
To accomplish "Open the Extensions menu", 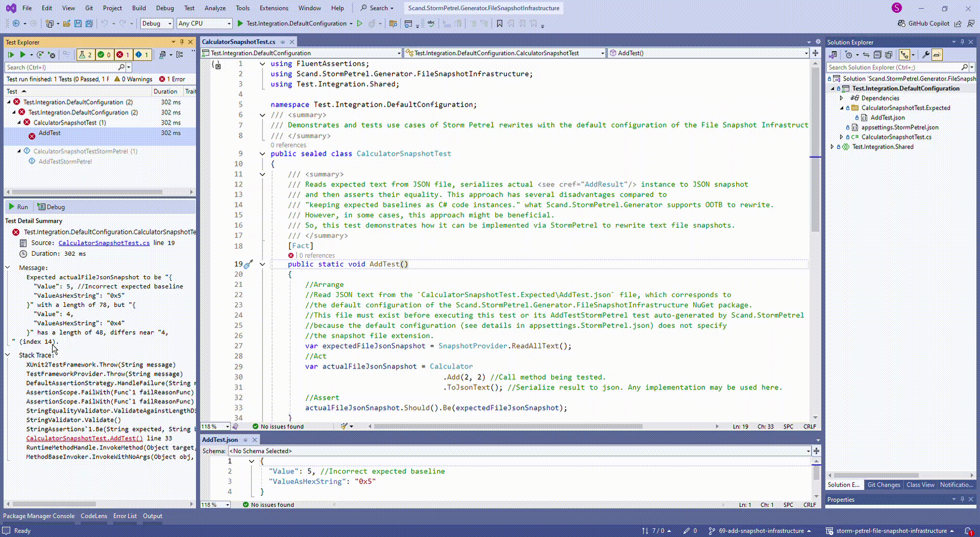I will point(274,8).
